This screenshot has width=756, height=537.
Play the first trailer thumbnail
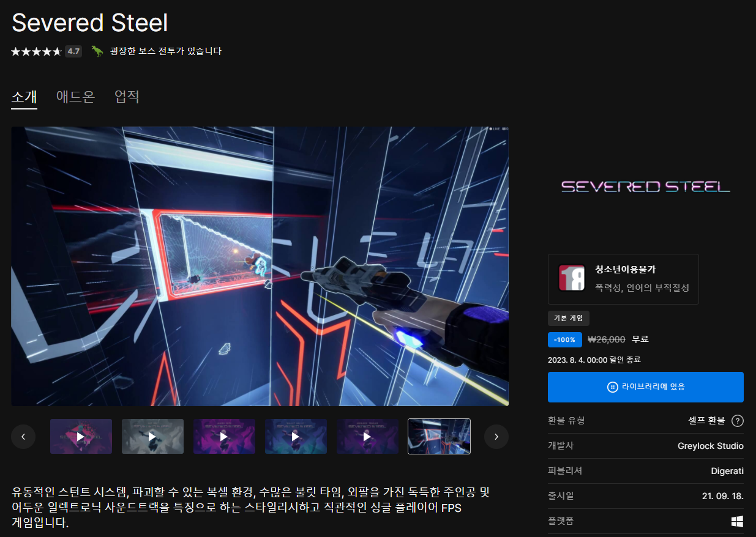coord(81,437)
